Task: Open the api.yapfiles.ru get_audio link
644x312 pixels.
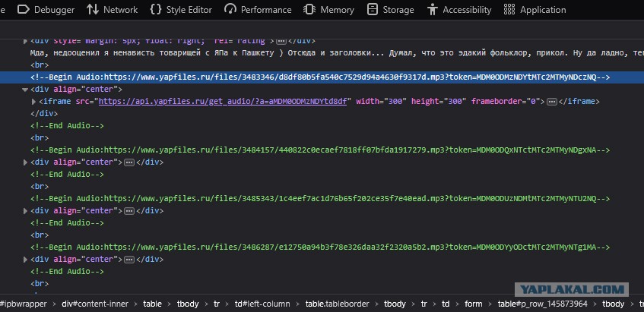Action: pyautogui.click(x=223, y=101)
